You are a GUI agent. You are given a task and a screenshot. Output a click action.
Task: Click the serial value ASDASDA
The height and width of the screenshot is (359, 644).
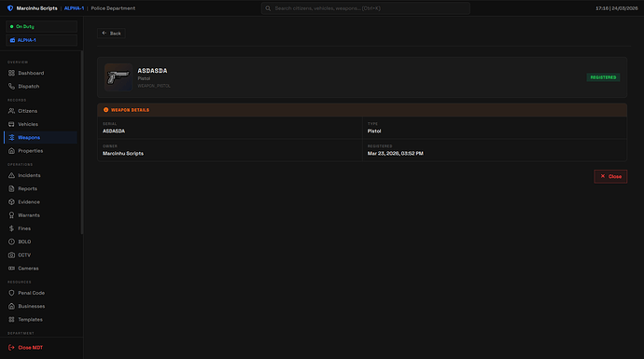click(114, 131)
